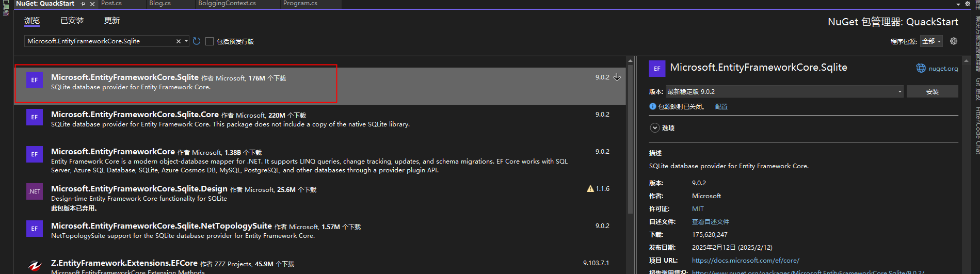
Task: Open the 配置 (Configure) link
Action: click(x=721, y=106)
